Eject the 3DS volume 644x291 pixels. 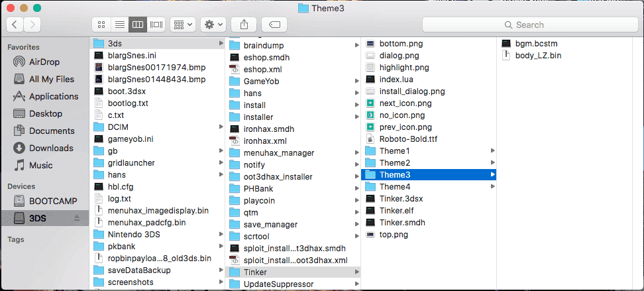coord(77,219)
